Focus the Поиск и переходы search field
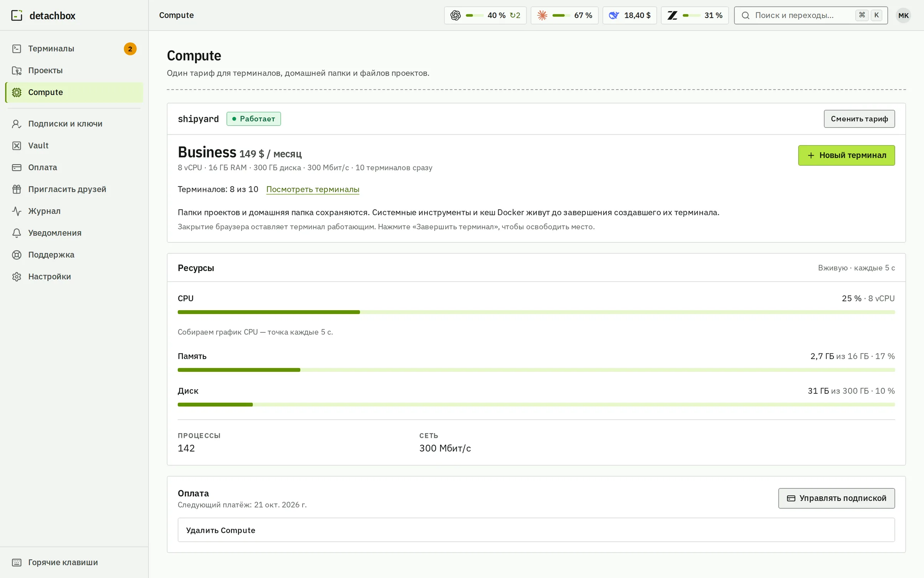This screenshot has height=578, width=924. click(x=811, y=15)
